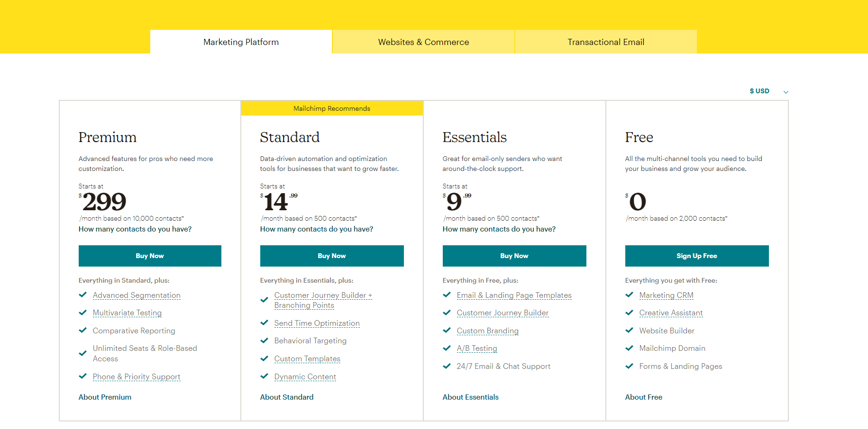Image resolution: width=868 pixels, height=429 pixels.
Task: Click the Mailchimp Recommends banner
Action: 332,108
